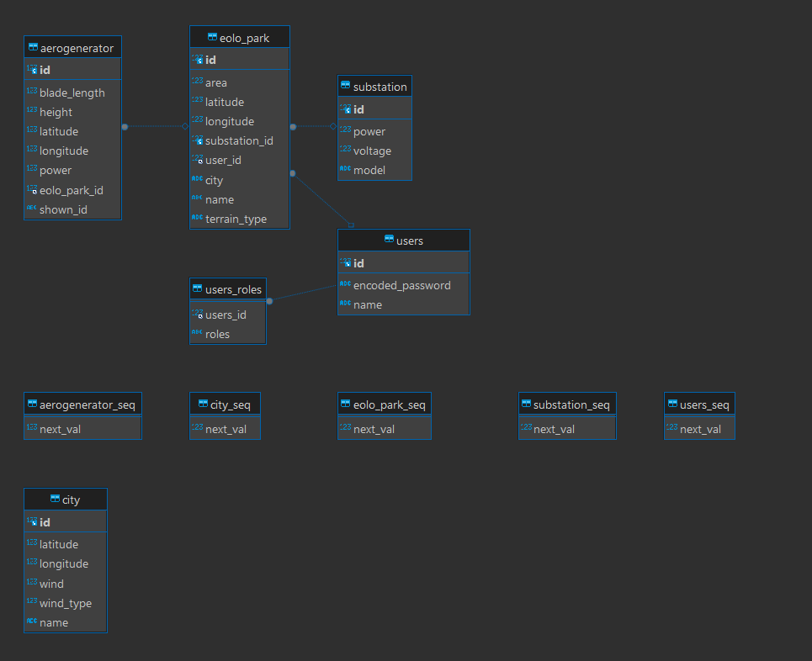Click primary key icon of city id
This screenshot has height=661, width=812.
coord(32,521)
